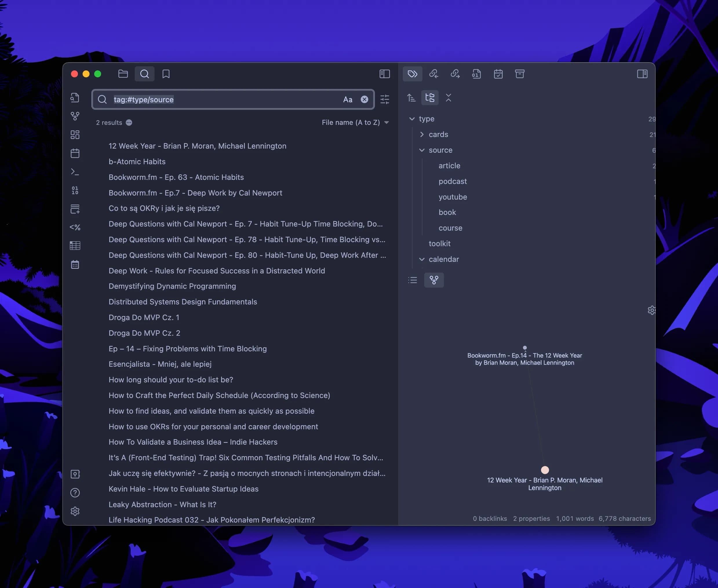Open the Bookmarks tab

[x=166, y=74]
